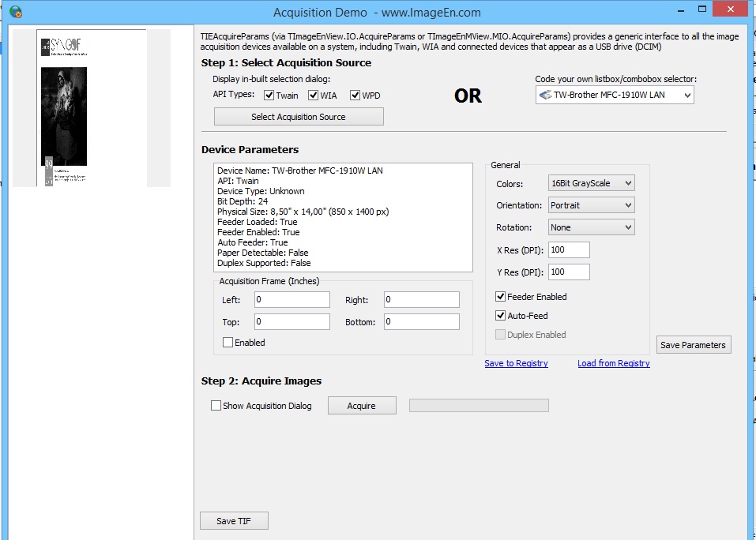Toggle the WIA API type checkbox
Screen dimensions: 756x540
coord(313,96)
